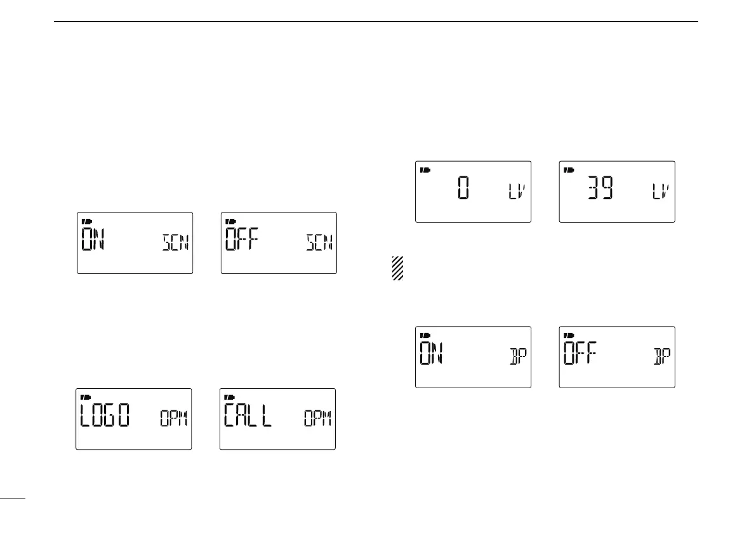Click the LV label beside the 39 value
Image resolution: width=756 pixels, height=534 pixels.
(661, 192)
